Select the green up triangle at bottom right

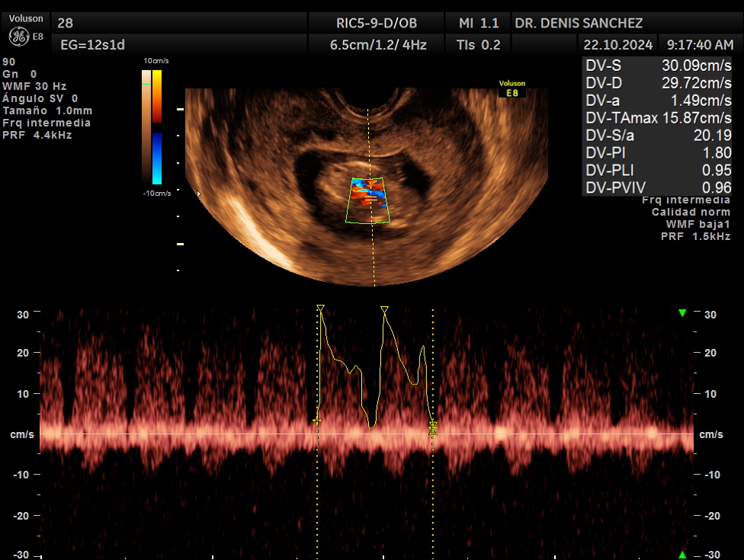(x=682, y=554)
